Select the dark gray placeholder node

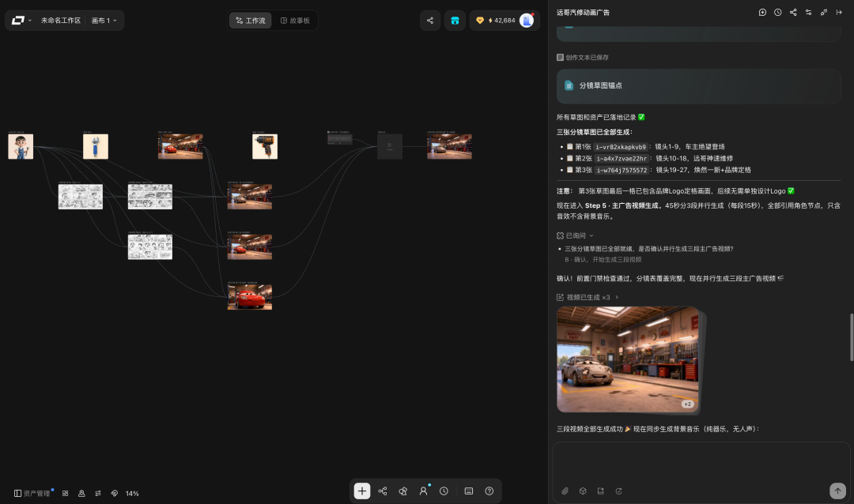(x=390, y=146)
